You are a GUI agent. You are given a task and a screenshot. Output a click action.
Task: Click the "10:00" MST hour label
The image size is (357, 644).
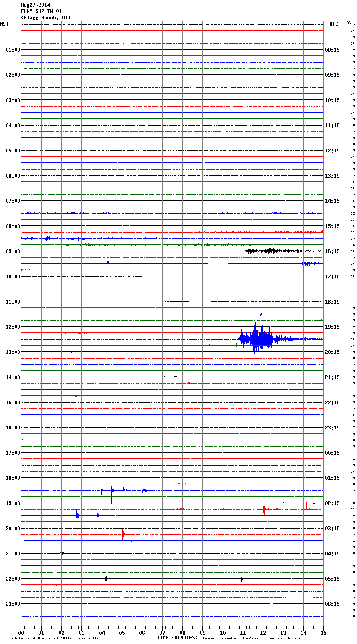[13, 277]
